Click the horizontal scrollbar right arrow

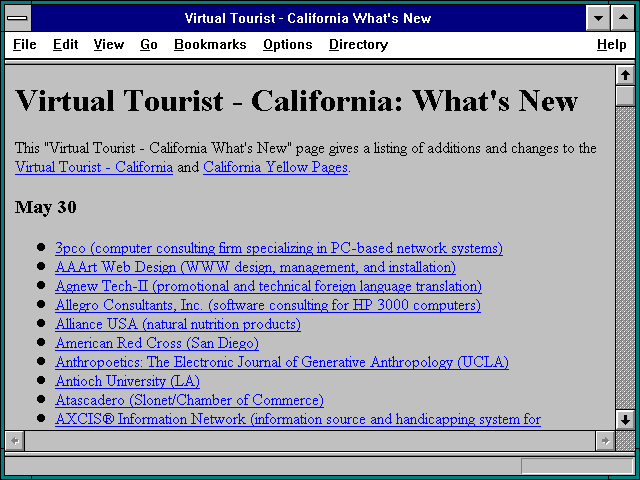(605, 441)
